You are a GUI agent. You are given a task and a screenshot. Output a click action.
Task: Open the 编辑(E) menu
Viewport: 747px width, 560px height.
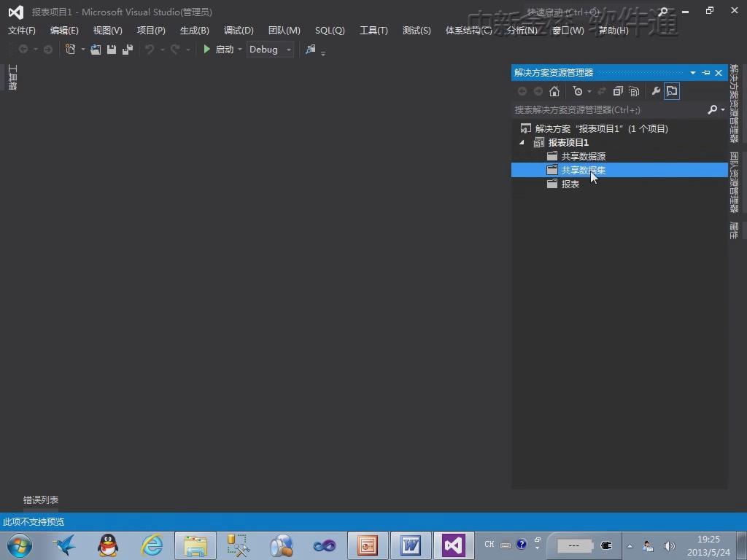coord(64,31)
